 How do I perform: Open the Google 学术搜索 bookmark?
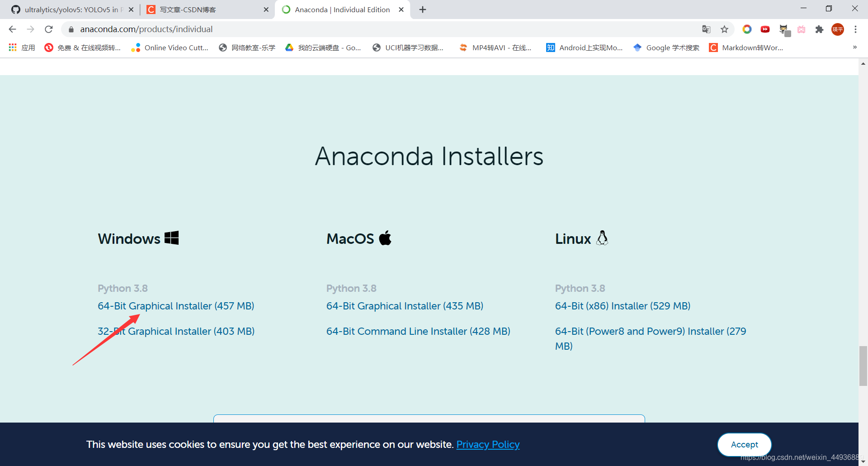[666, 48]
